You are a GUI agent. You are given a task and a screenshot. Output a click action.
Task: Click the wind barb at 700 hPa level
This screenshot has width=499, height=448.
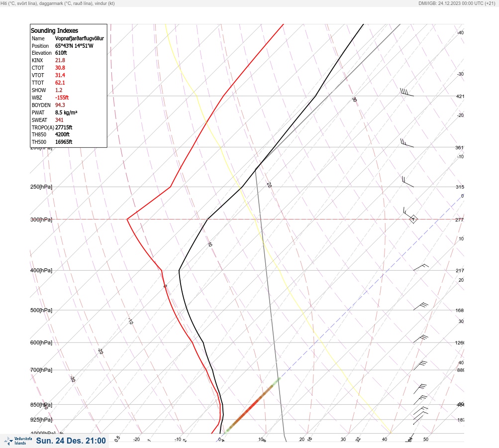click(x=420, y=365)
